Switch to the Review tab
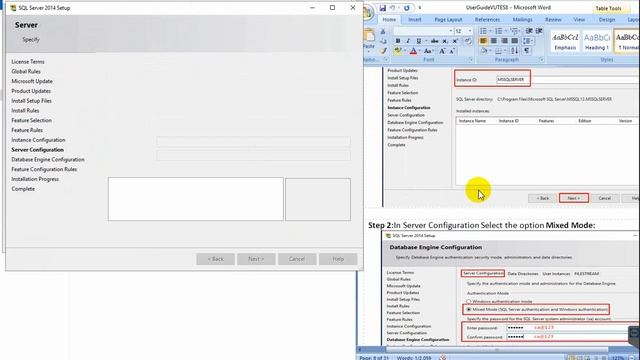 point(553,20)
